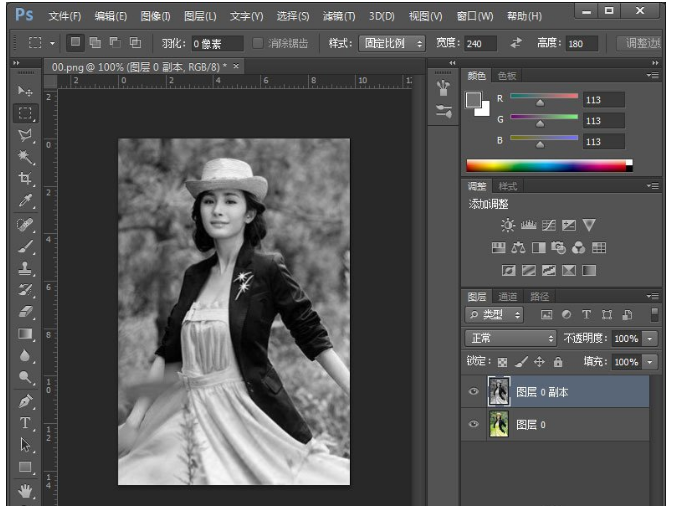
Task: Expand the 不透明度 opacity dropdown arrow
Action: [650, 339]
